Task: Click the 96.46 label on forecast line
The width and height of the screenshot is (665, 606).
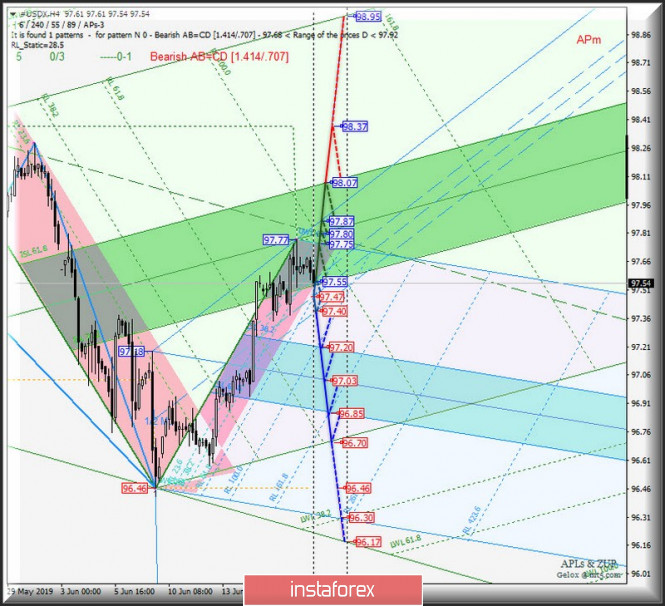Action: tap(358, 489)
